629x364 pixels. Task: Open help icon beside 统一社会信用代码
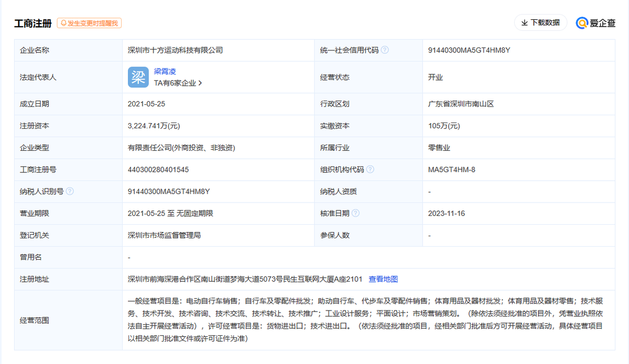tap(385, 50)
